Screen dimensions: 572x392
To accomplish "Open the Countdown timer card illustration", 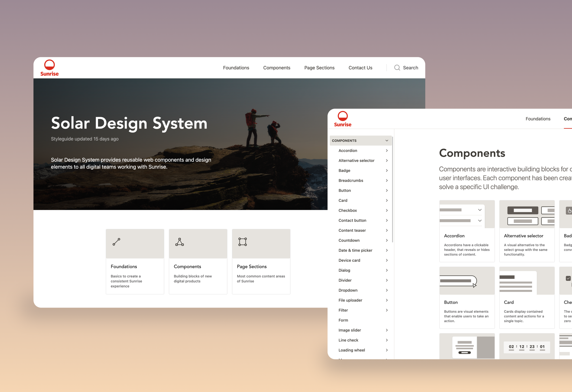I will click(x=527, y=346).
